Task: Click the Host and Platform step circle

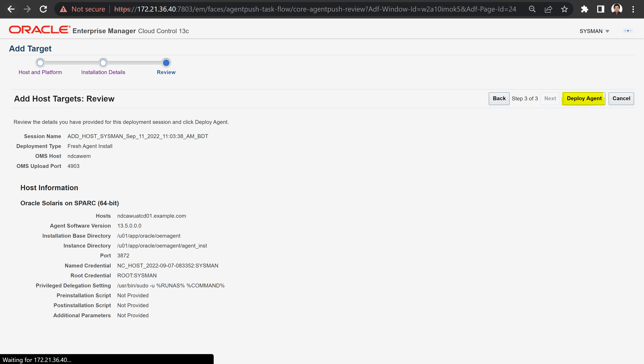Action: coord(40,63)
